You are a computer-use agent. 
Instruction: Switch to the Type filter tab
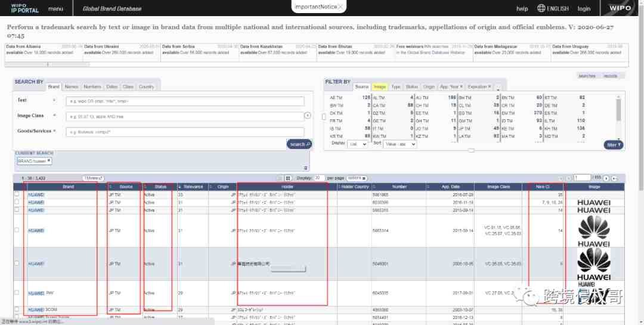pyautogui.click(x=396, y=86)
